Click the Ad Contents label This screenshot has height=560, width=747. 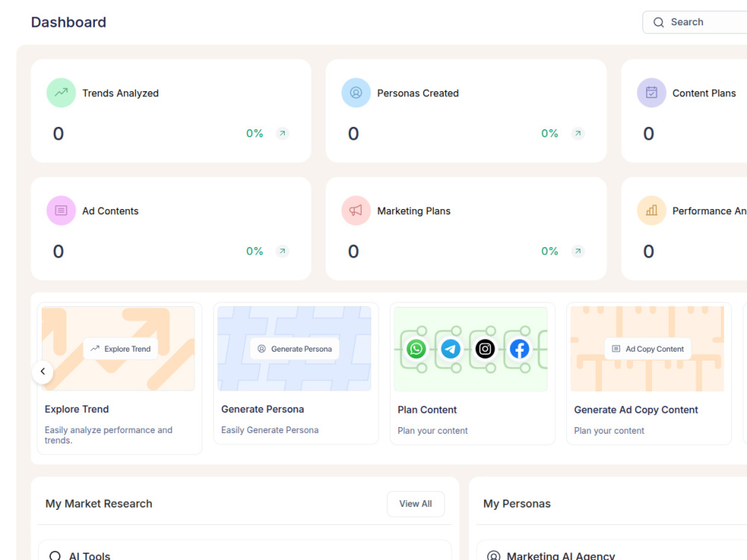click(111, 211)
